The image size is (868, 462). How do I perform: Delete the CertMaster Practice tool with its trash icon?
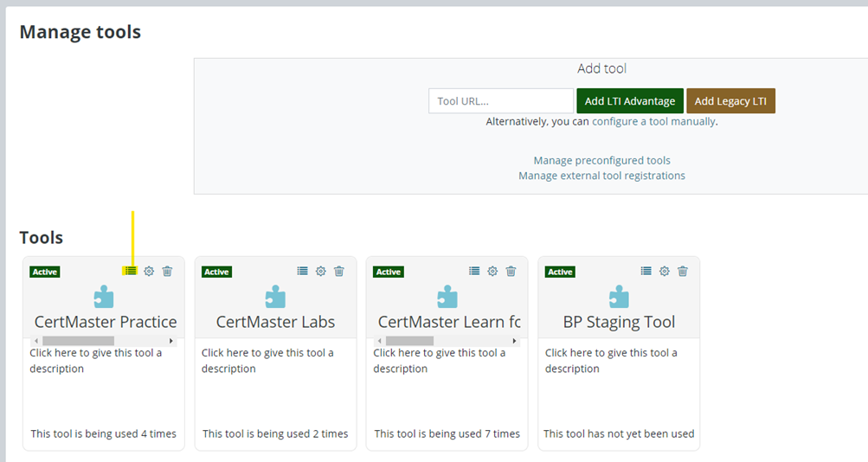[167, 271]
